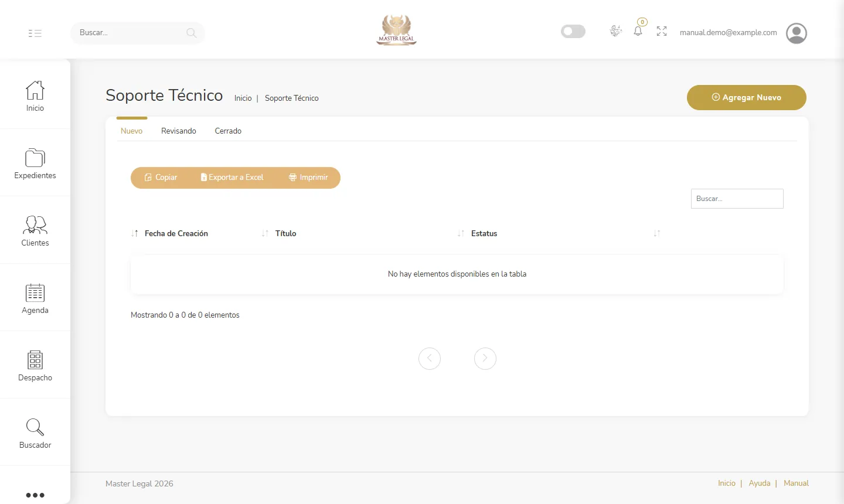This screenshot has width=844, height=504.
Task: Toggle the dark mode switch in header
Action: click(573, 31)
